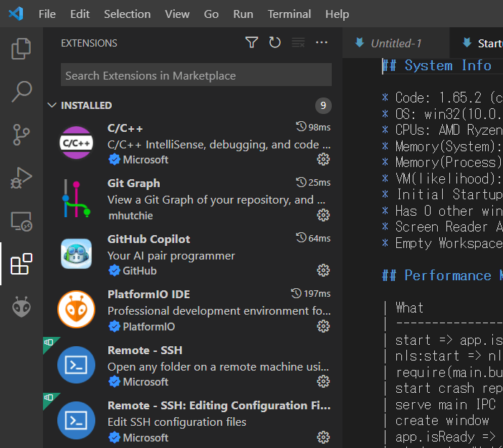Screen dimensions: 503x448
Task: Open manage gear for GitHub Copilot
Action: (x=323, y=270)
